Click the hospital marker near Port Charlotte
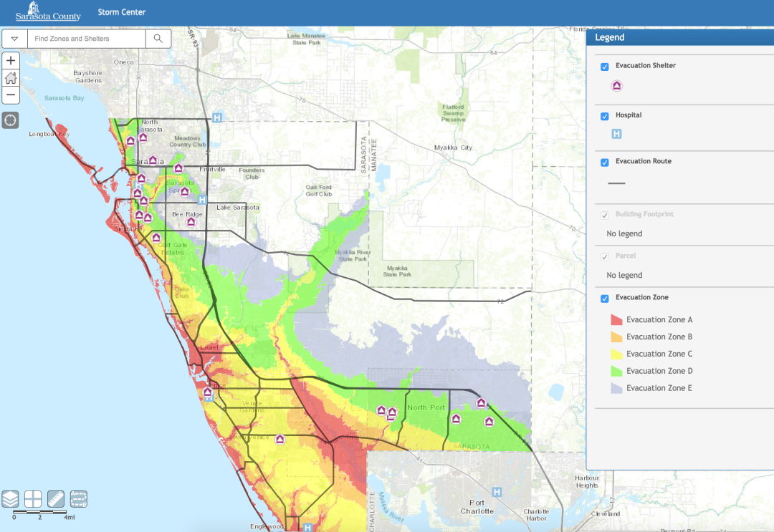 pyautogui.click(x=497, y=493)
